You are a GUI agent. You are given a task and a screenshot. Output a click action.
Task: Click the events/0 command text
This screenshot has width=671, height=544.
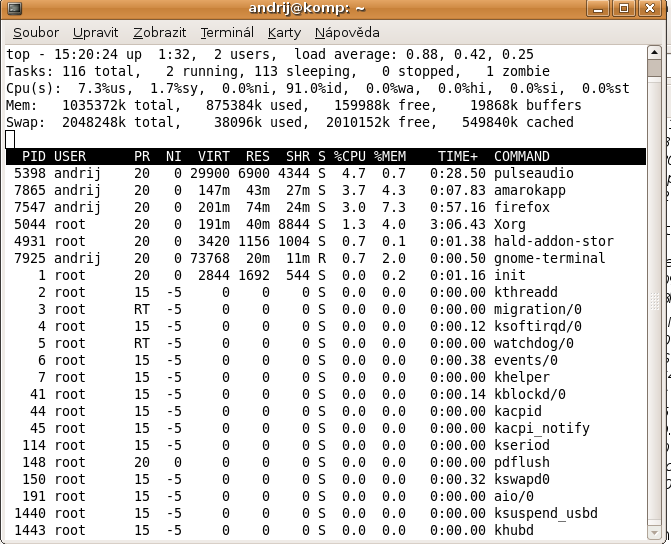tap(526, 360)
